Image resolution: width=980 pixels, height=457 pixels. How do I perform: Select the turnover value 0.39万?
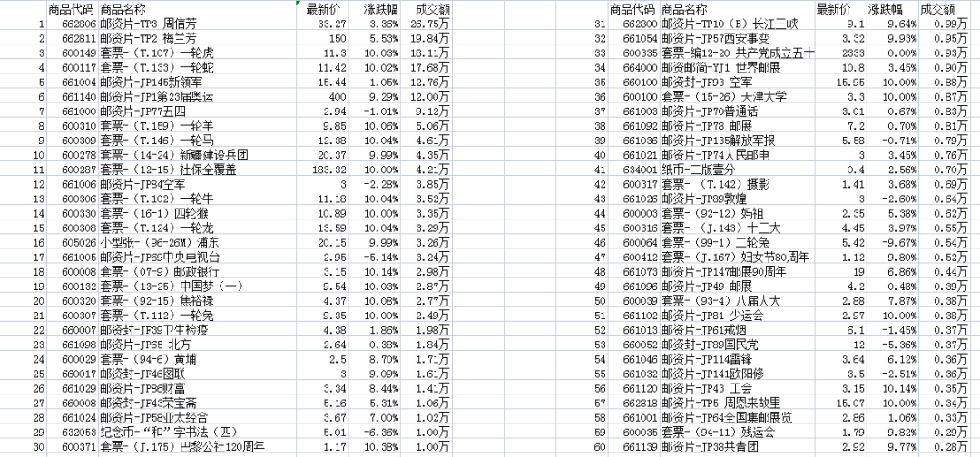point(949,285)
